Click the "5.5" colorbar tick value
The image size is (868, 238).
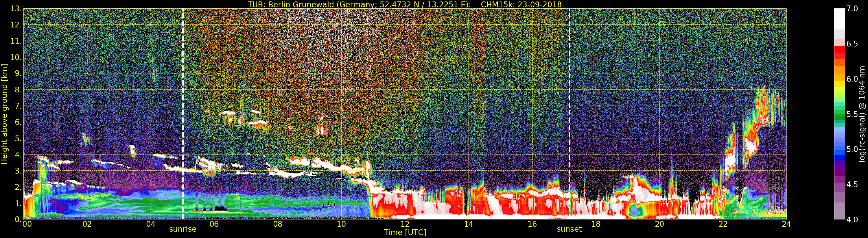tap(852, 114)
